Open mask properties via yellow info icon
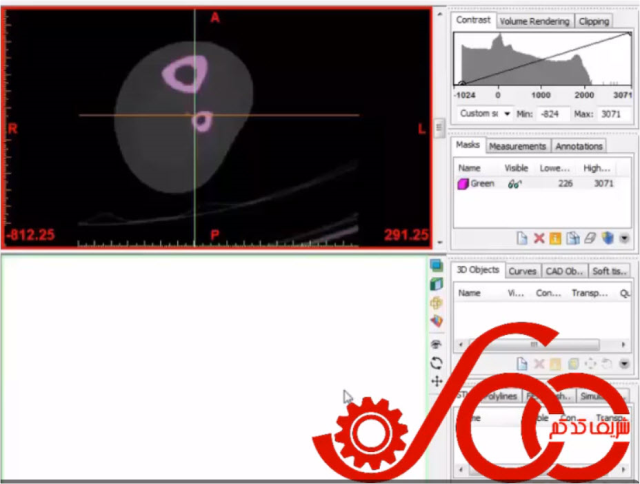 point(555,238)
